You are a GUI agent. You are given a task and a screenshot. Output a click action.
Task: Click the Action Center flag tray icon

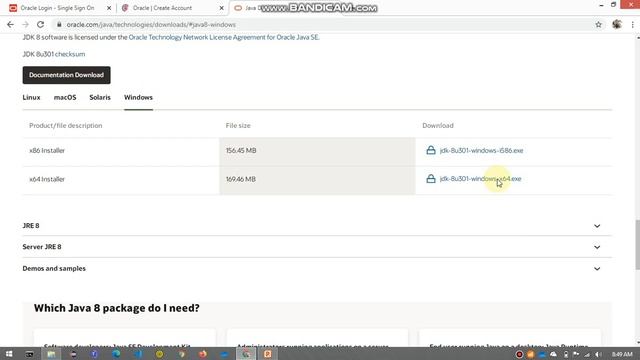point(576,354)
